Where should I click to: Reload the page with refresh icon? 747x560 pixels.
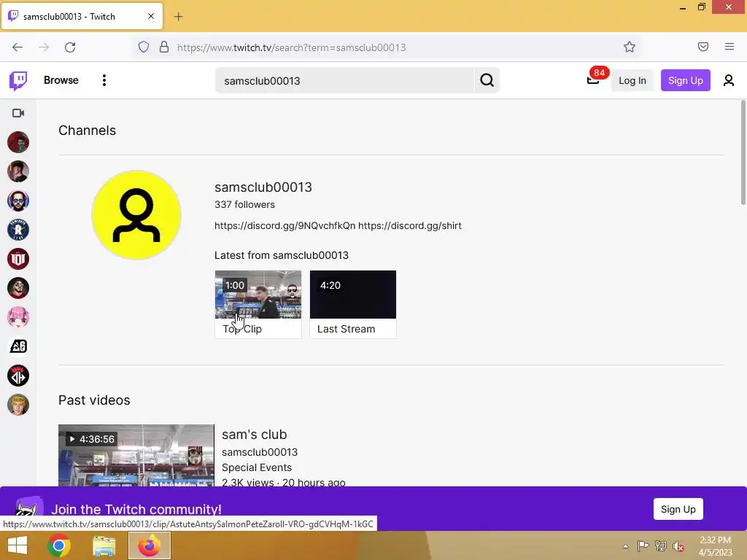(70, 47)
